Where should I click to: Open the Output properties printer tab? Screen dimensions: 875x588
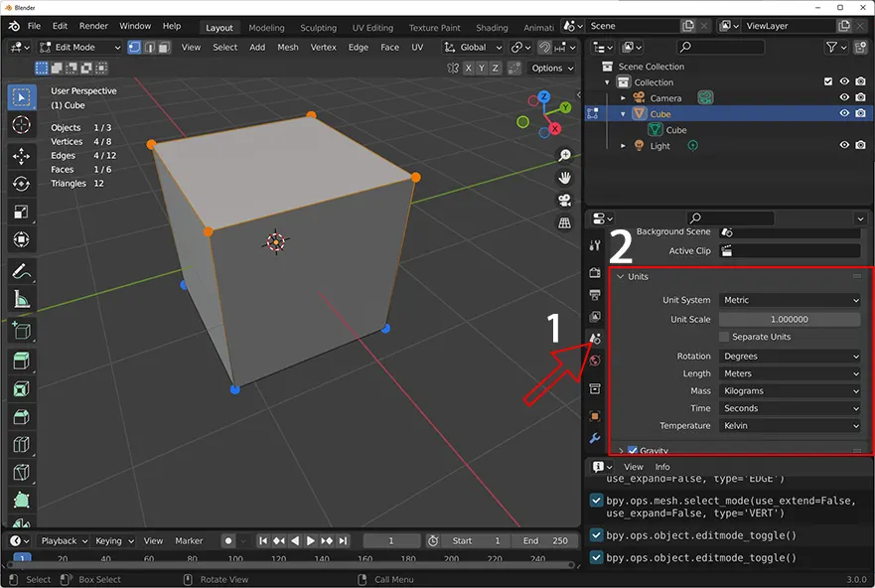pyautogui.click(x=596, y=295)
